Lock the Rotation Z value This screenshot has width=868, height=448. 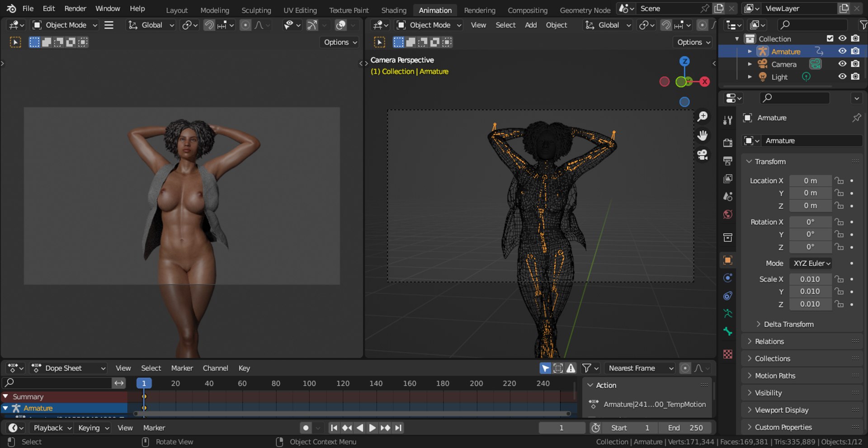coord(839,247)
